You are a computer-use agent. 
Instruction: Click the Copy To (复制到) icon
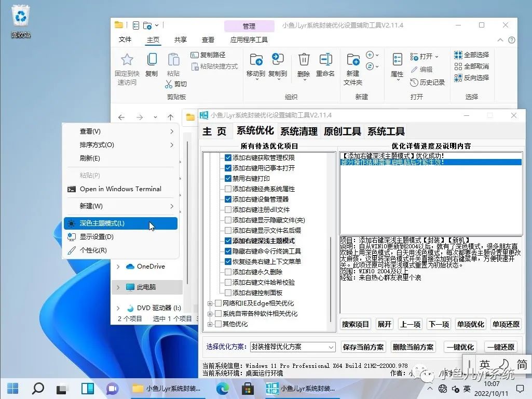[x=278, y=59]
